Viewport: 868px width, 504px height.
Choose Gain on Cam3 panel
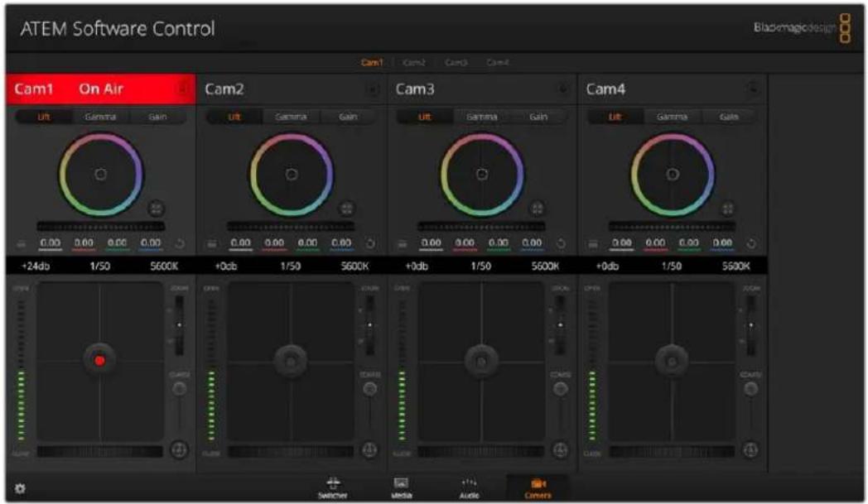538,117
